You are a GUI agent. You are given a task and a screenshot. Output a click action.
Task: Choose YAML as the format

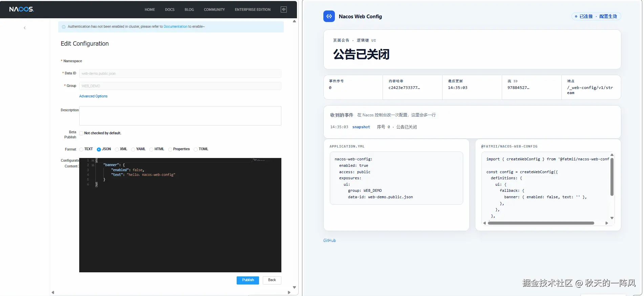[133, 149]
